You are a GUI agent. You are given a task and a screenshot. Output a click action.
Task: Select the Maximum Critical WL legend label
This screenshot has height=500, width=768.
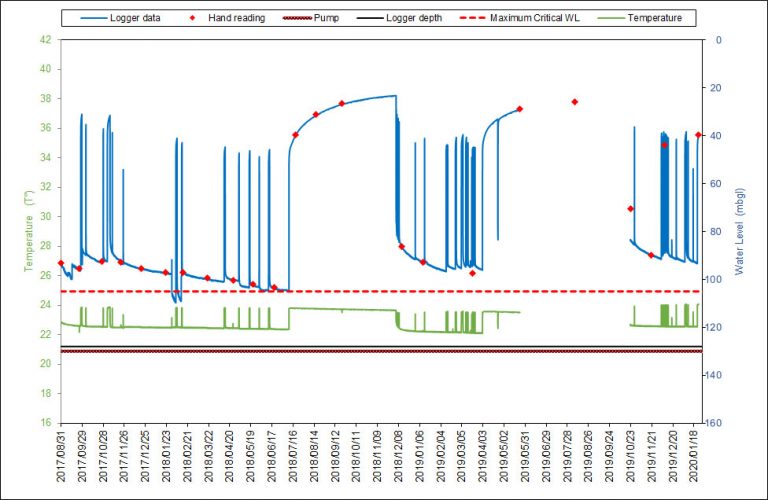(x=538, y=18)
